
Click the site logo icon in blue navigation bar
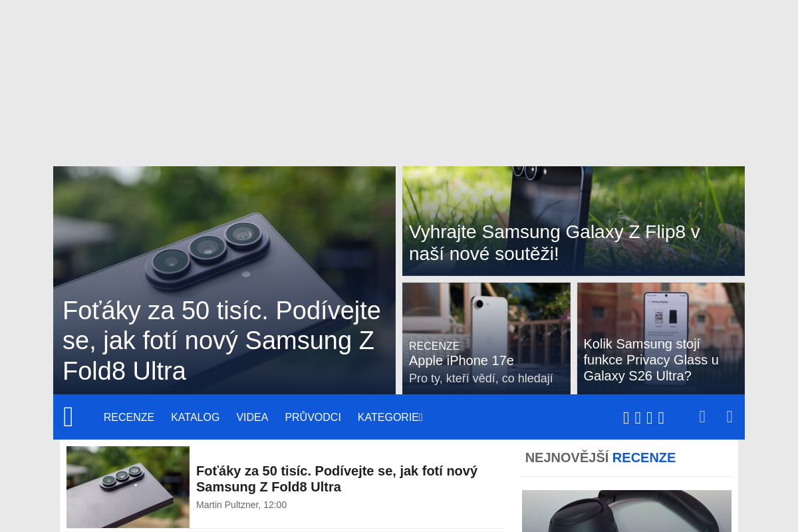[x=68, y=417]
